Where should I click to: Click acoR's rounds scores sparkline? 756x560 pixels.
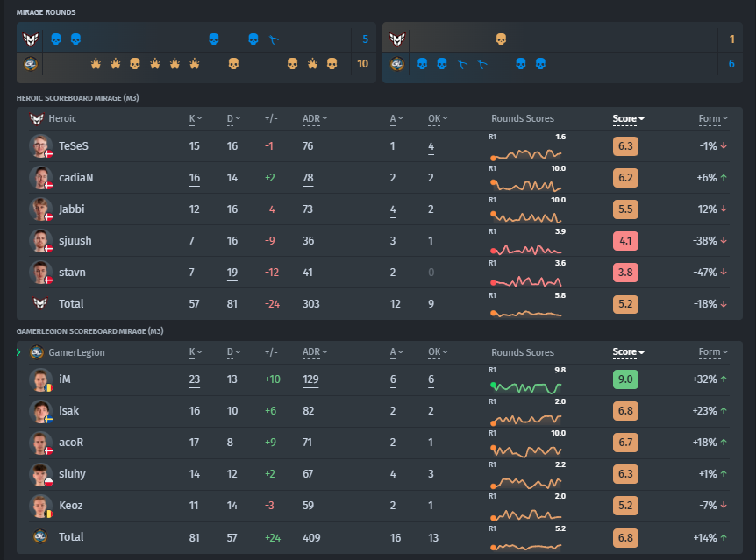click(x=526, y=451)
